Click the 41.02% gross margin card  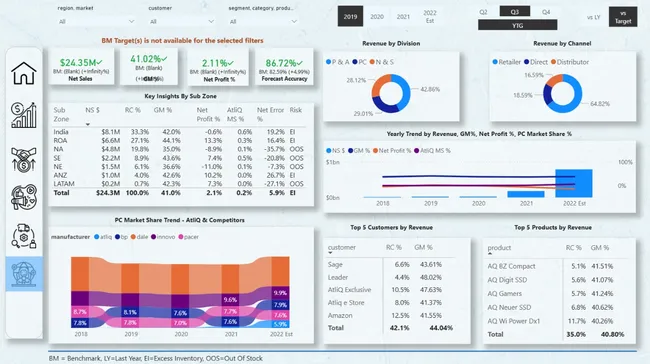[149, 67]
